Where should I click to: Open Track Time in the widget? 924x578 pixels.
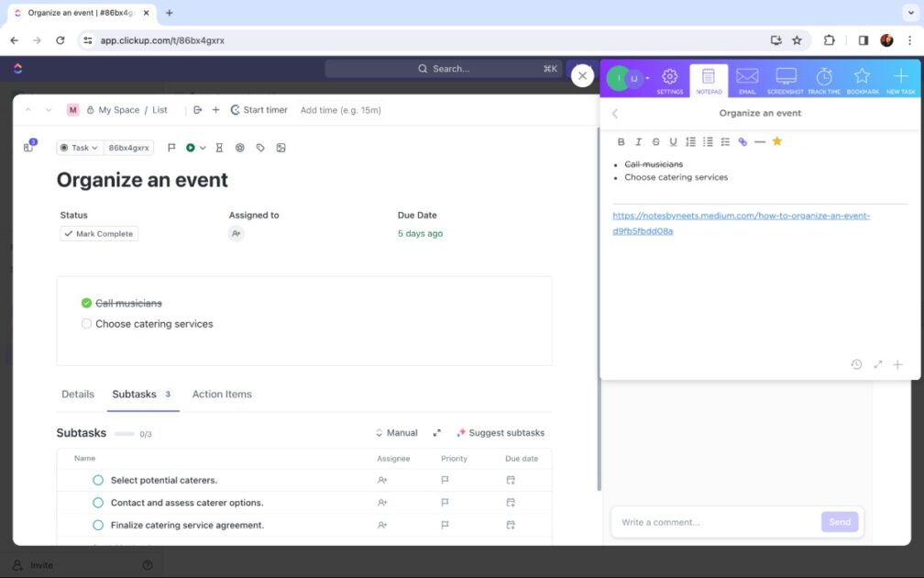[x=822, y=77]
